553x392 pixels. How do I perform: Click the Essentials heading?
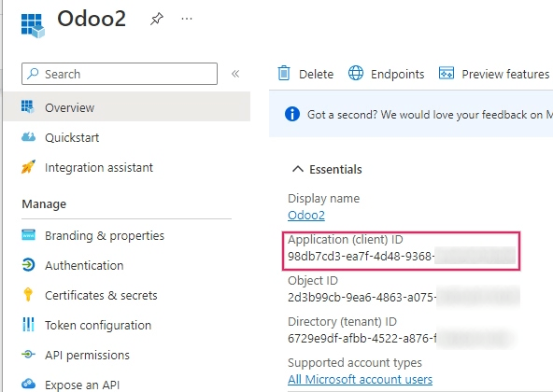tap(335, 170)
